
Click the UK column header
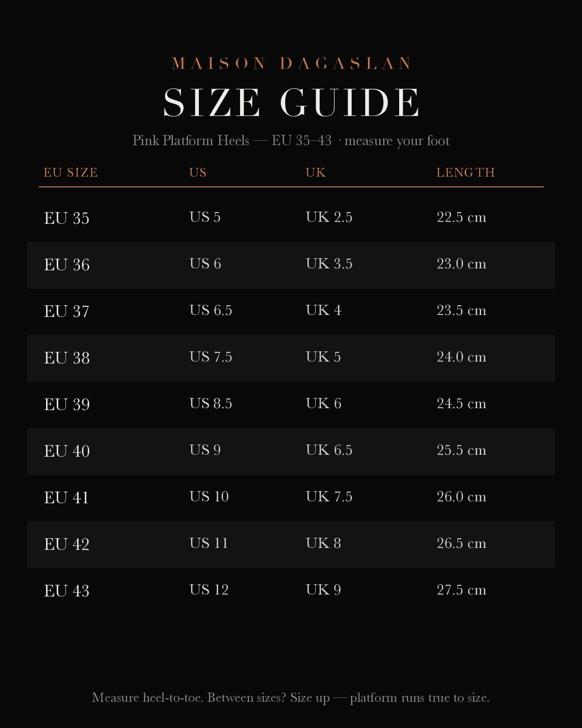[316, 172]
